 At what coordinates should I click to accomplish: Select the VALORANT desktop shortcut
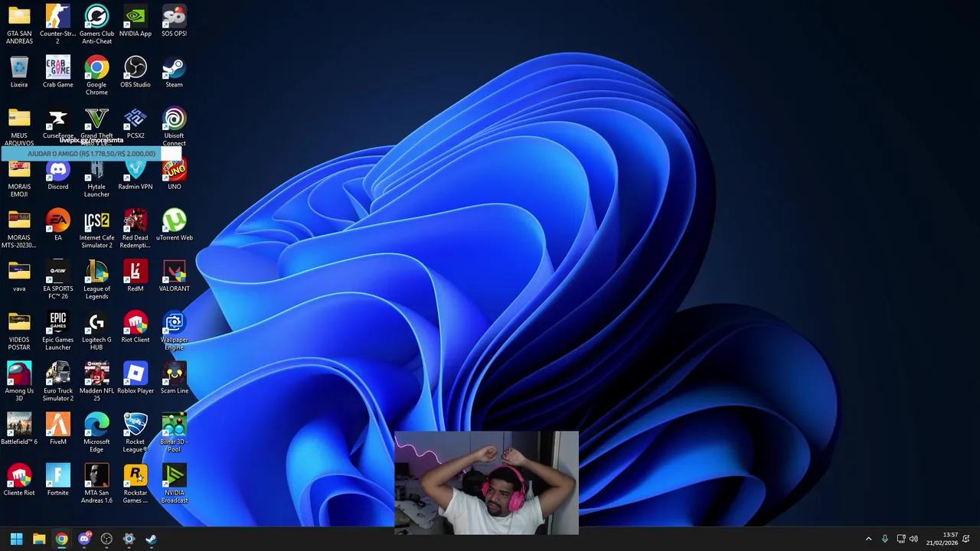coord(174,276)
